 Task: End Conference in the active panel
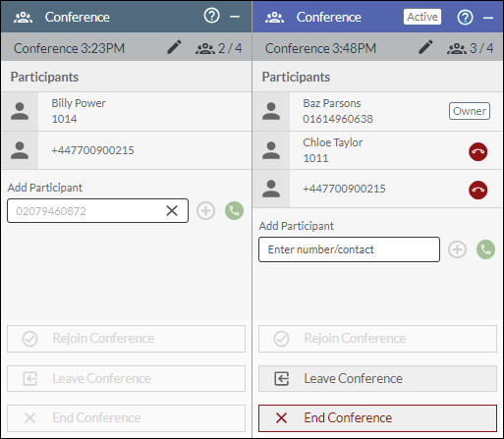pyautogui.click(x=377, y=418)
